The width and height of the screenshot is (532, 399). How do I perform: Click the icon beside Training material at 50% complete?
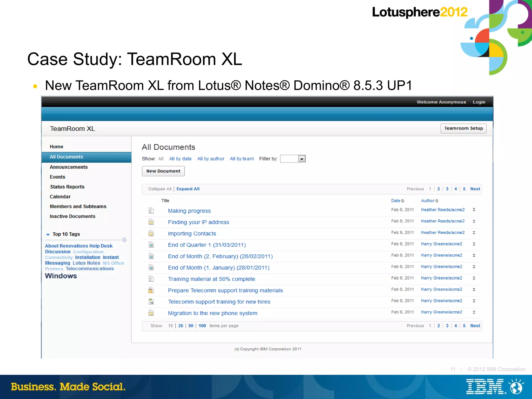[x=151, y=279]
